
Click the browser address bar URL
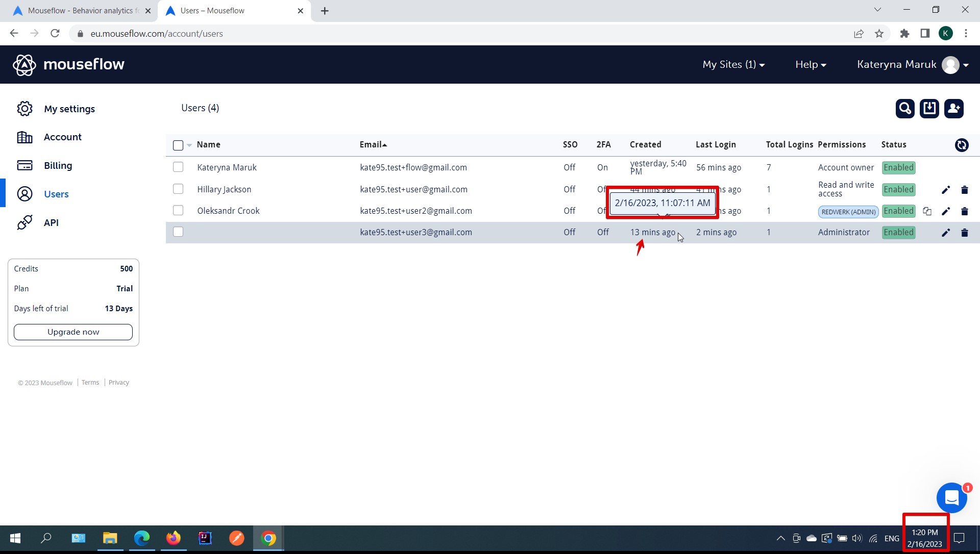tap(157, 34)
